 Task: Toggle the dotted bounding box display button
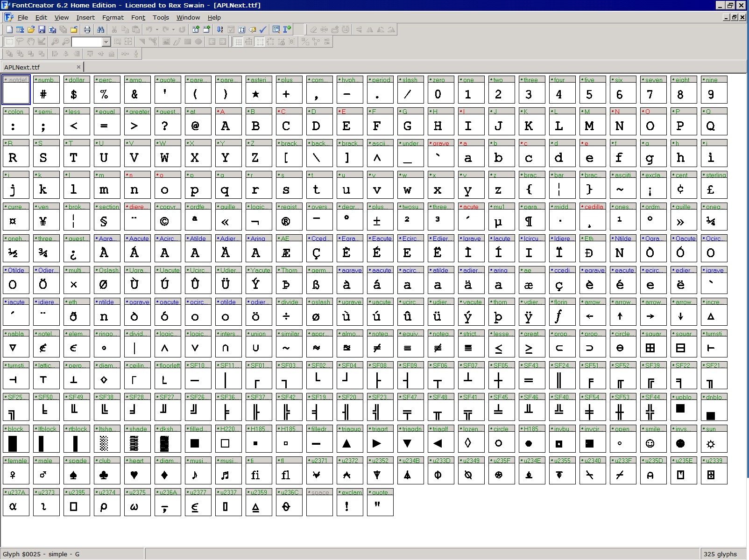click(260, 42)
